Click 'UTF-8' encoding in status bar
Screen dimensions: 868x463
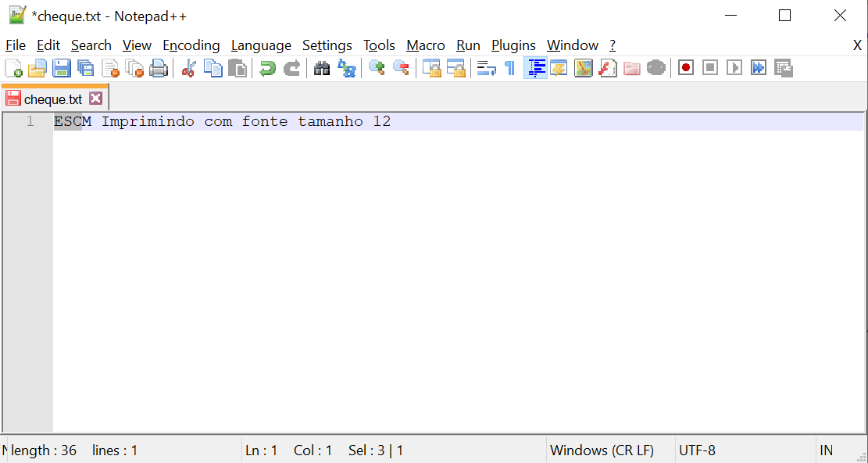coord(697,450)
